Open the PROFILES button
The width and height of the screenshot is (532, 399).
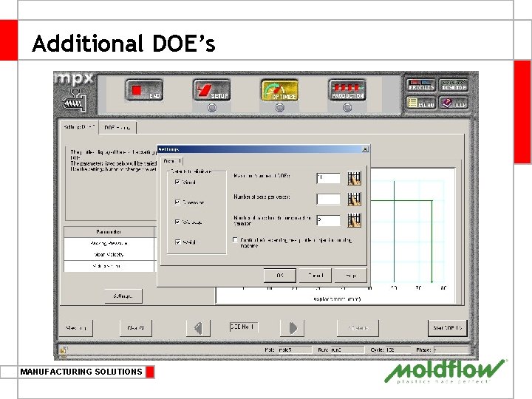click(x=421, y=85)
